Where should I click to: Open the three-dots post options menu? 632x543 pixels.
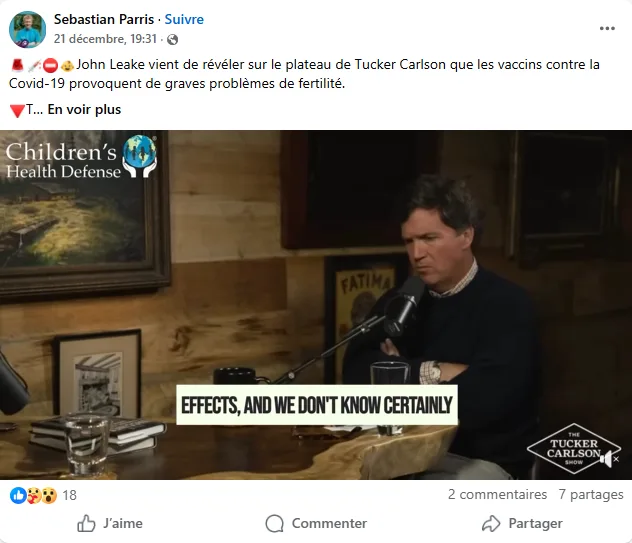pyautogui.click(x=607, y=28)
